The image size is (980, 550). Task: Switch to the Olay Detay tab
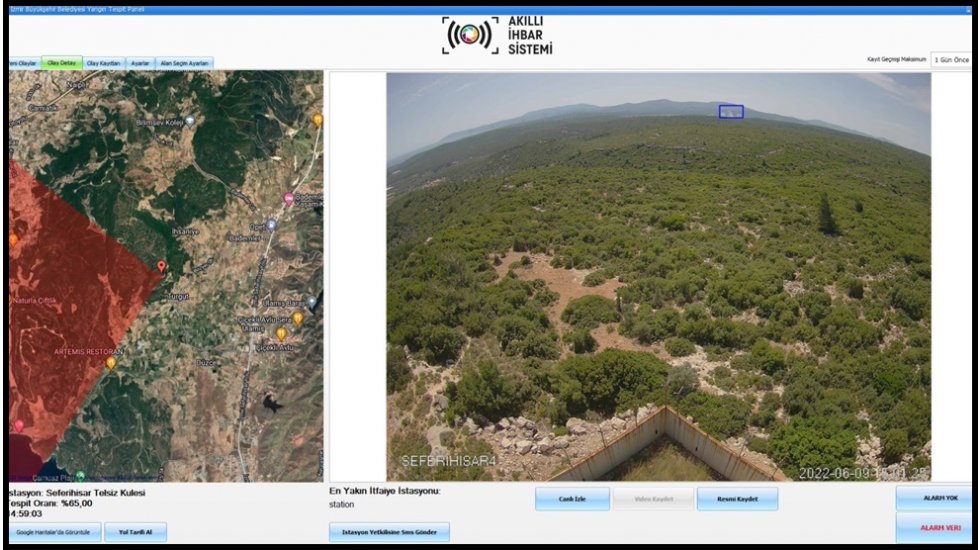click(x=62, y=62)
